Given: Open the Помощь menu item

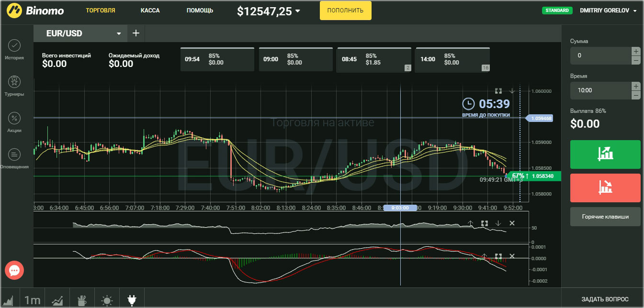Looking at the screenshot, I should click(200, 11).
